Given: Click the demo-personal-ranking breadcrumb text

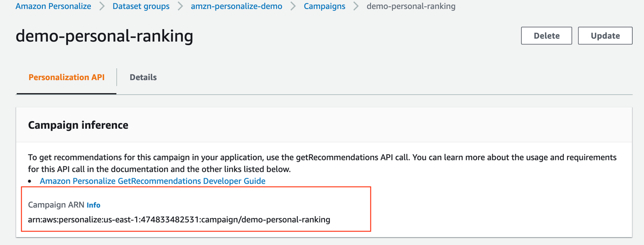Looking at the screenshot, I should [411, 6].
